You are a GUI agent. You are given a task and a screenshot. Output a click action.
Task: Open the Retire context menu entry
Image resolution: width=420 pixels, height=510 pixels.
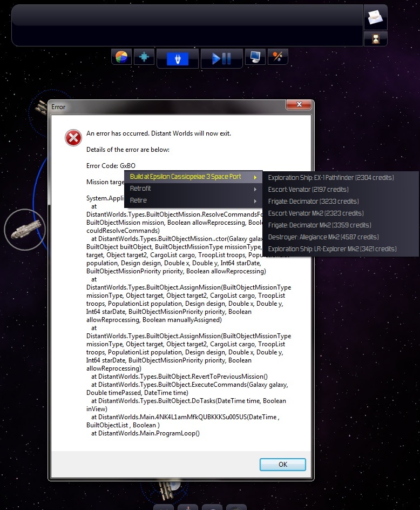(193, 200)
